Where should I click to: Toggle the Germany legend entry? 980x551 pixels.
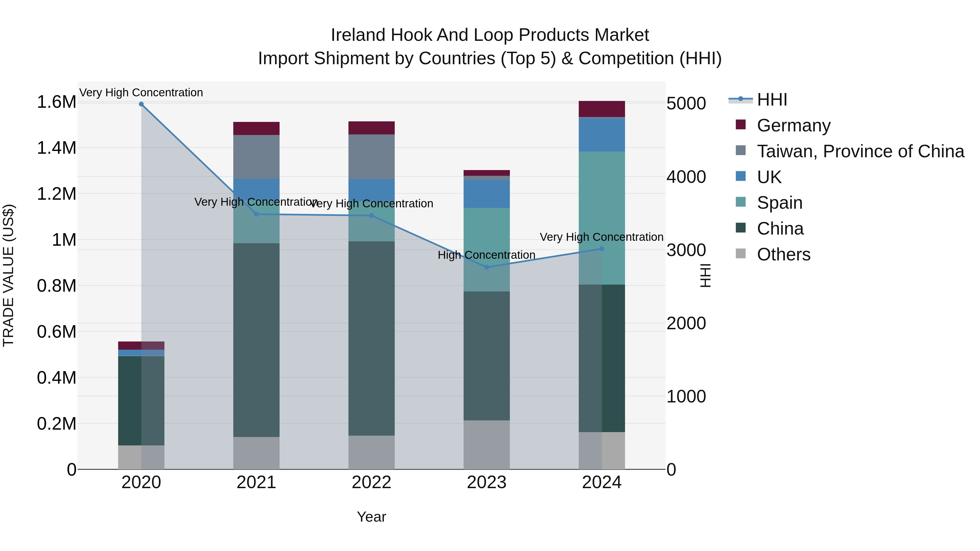click(783, 125)
